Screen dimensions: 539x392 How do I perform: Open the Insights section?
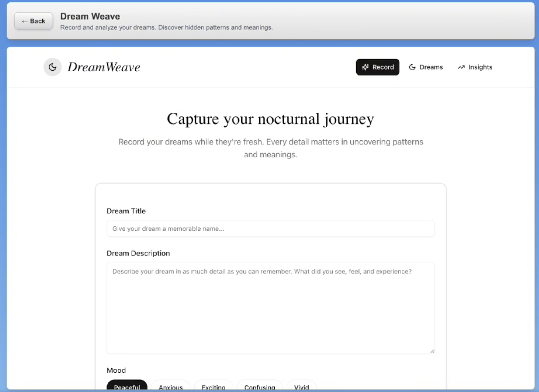[x=475, y=67]
